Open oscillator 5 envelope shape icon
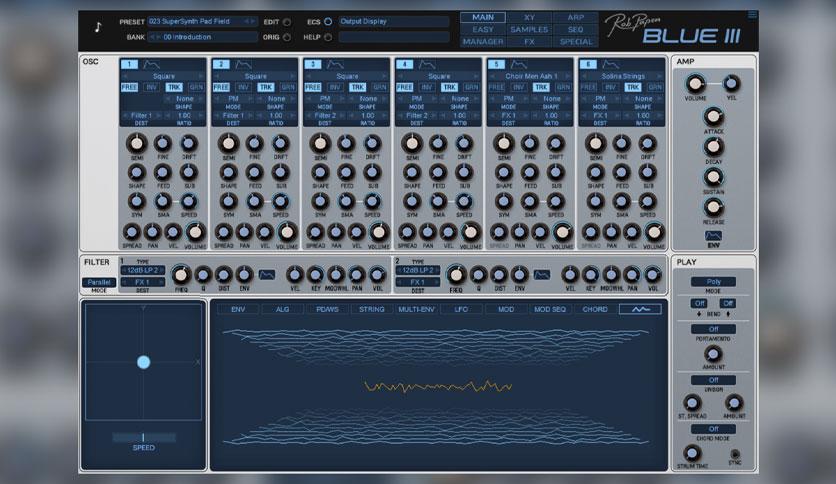The image size is (836, 484). pyautogui.click(x=519, y=64)
